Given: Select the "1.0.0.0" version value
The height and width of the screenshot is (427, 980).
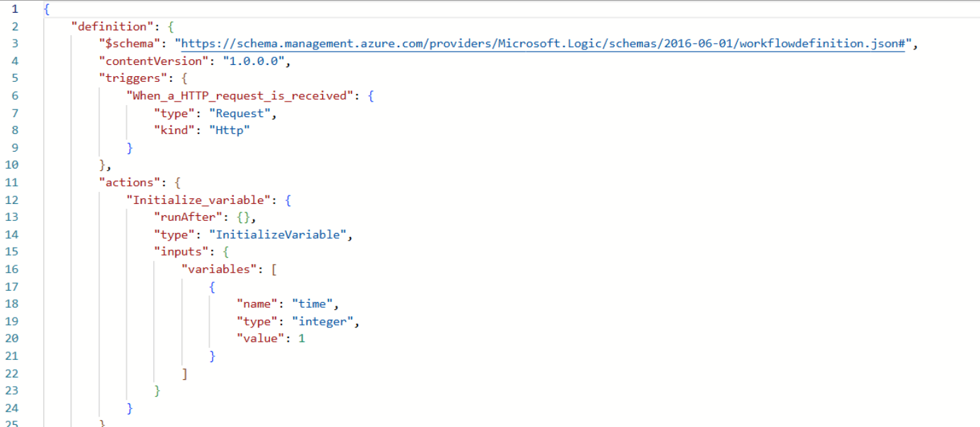Looking at the screenshot, I should pyautogui.click(x=254, y=61).
